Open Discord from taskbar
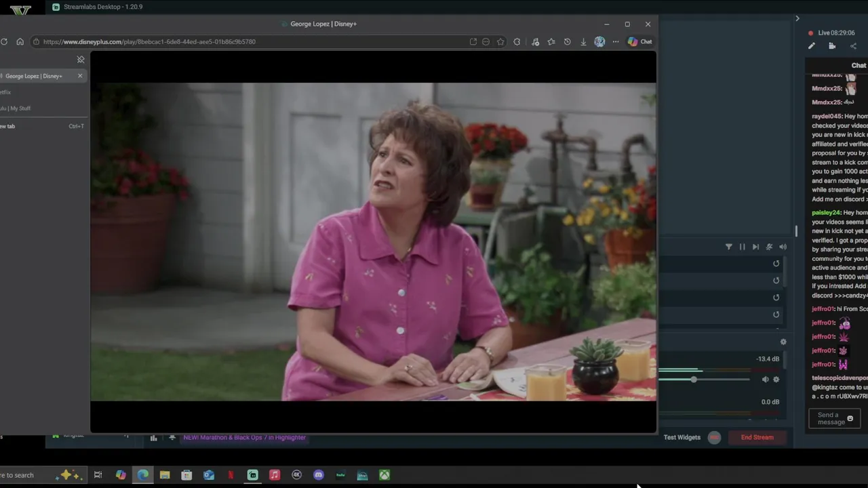The width and height of the screenshot is (868, 488). tap(319, 475)
